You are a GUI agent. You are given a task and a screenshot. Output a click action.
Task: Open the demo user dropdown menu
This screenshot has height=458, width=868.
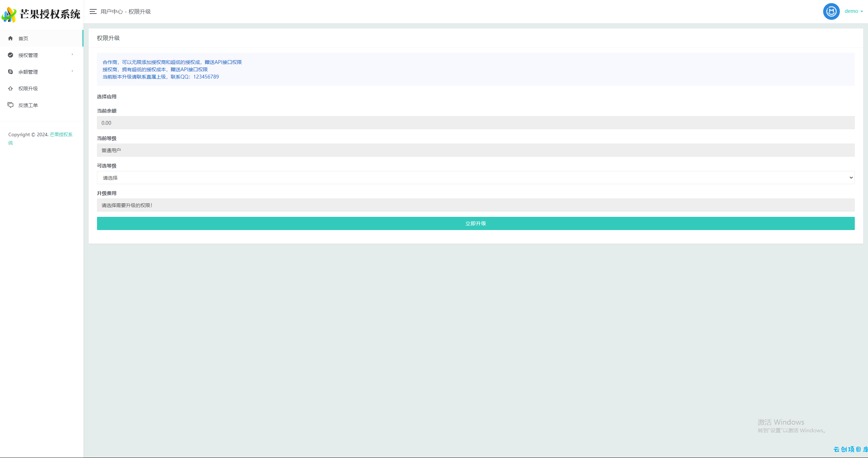pyautogui.click(x=854, y=11)
